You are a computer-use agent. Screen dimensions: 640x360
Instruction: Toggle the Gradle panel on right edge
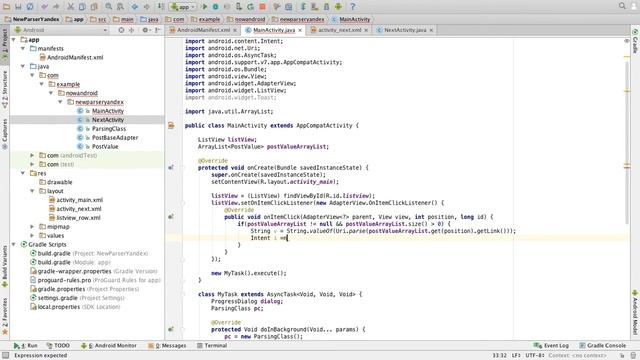(635, 41)
